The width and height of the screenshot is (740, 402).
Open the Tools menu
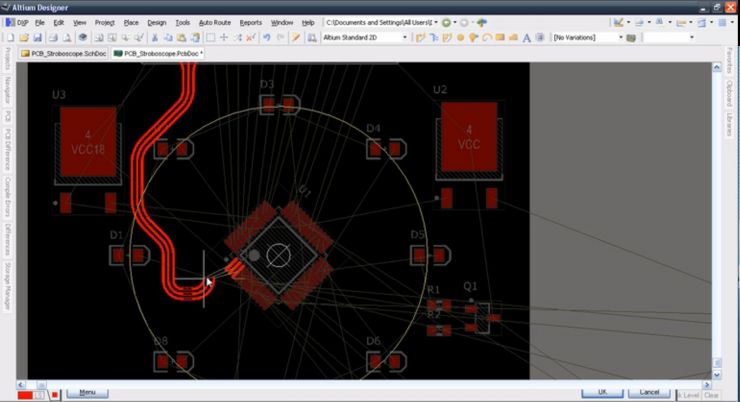(183, 22)
